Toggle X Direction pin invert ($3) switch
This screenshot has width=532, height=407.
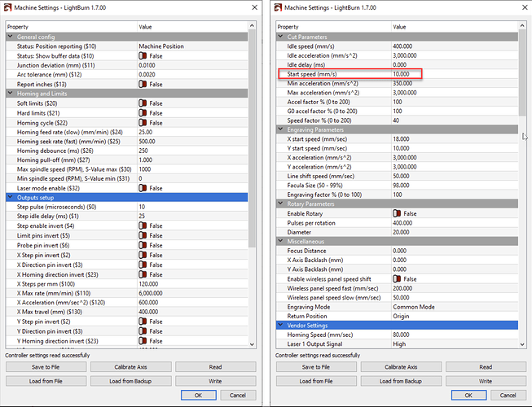tap(143, 265)
